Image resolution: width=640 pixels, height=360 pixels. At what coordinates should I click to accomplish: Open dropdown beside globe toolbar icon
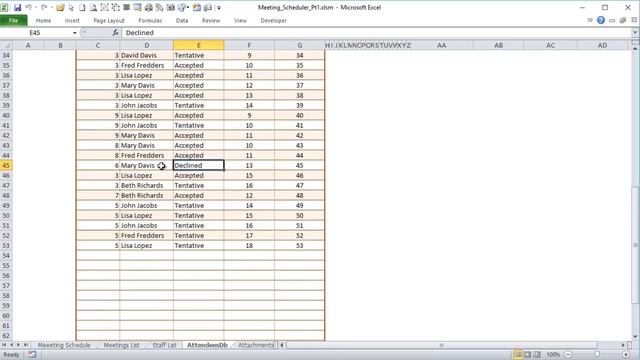tap(187, 8)
